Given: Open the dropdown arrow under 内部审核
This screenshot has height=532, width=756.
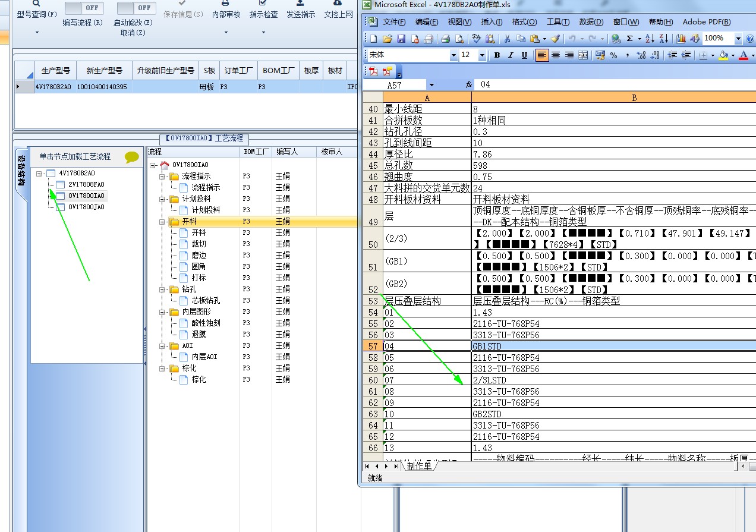Looking at the screenshot, I should pyautogui.click(x=226, y=32).
